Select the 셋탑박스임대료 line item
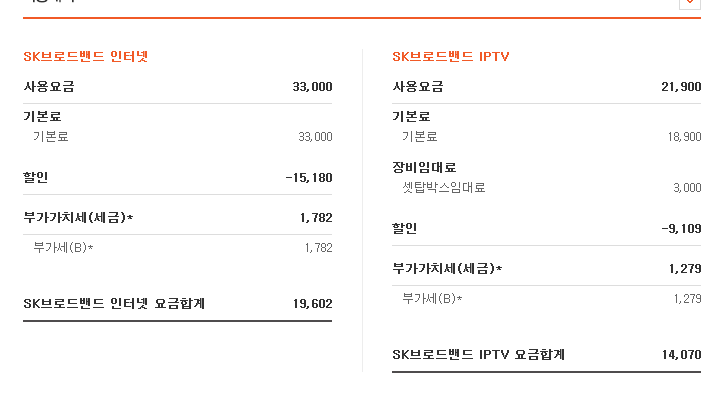 pyautogui.click(x=443, y=187)
